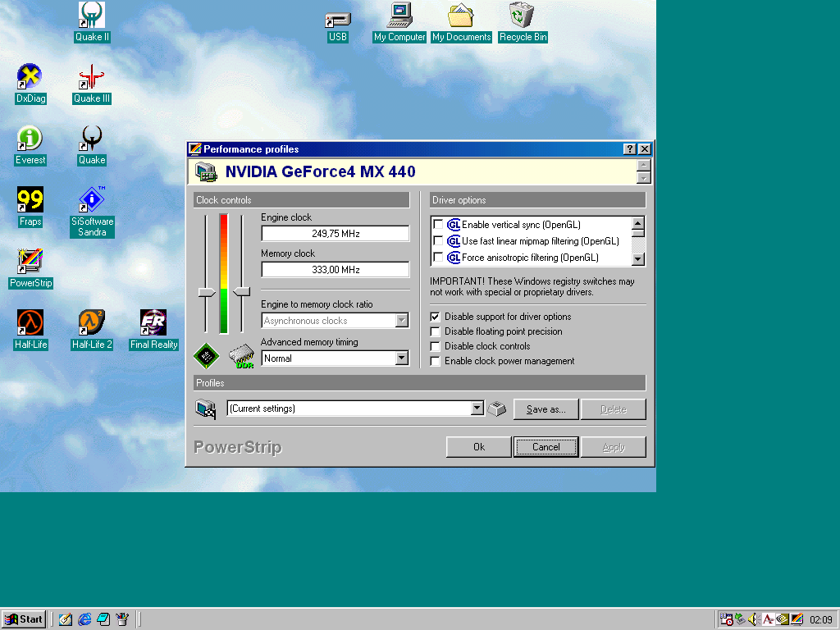
Task: Check Disable floating point precision
Action: [x=436, y=331]
